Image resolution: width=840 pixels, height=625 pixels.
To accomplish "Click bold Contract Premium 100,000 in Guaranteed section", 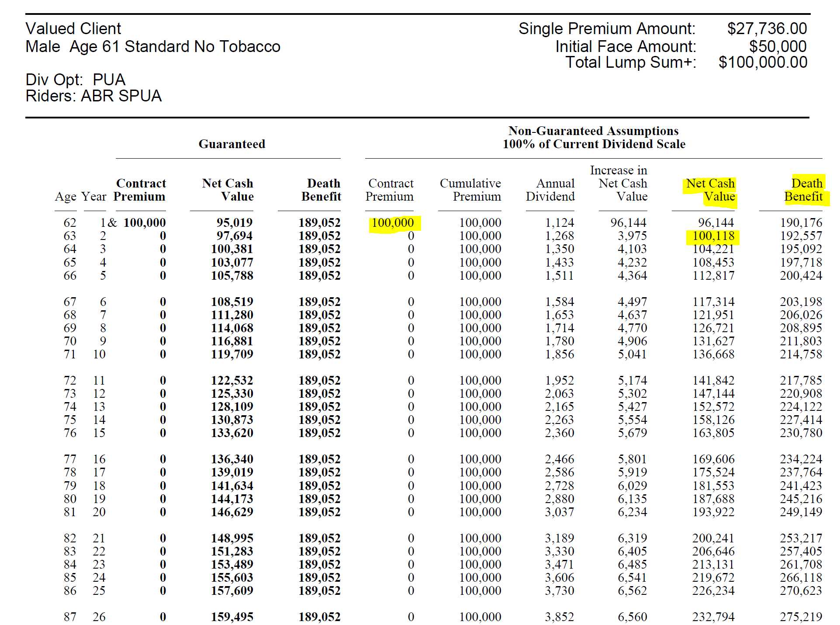I will pos(145,222).
